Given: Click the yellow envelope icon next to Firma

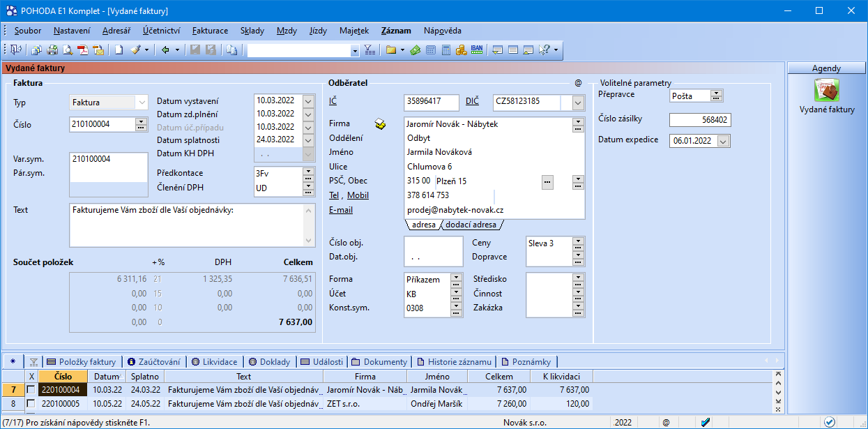Looking at the screenshot, I should click(x=380, y=124).
